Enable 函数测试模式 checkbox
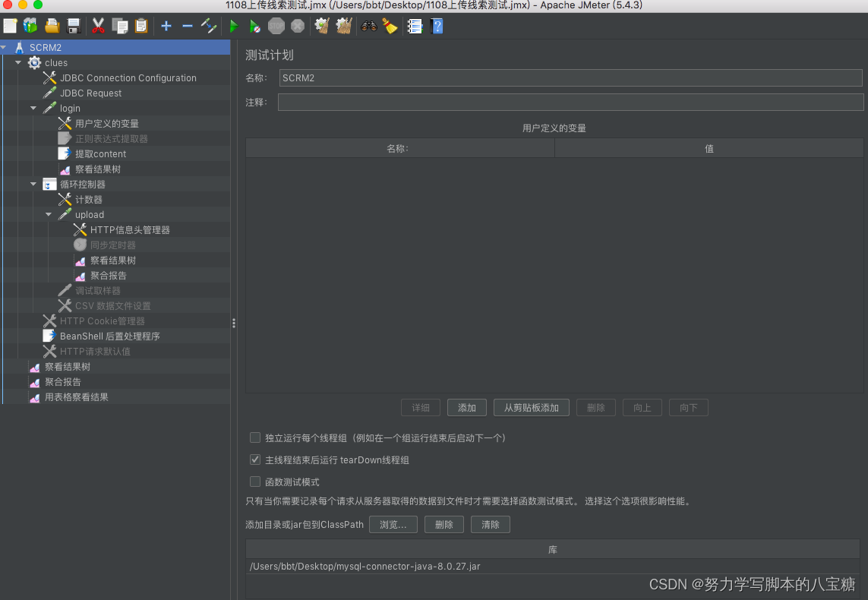Screen dimensions: 868x600 pyautogui.click(x=255, y=482)
